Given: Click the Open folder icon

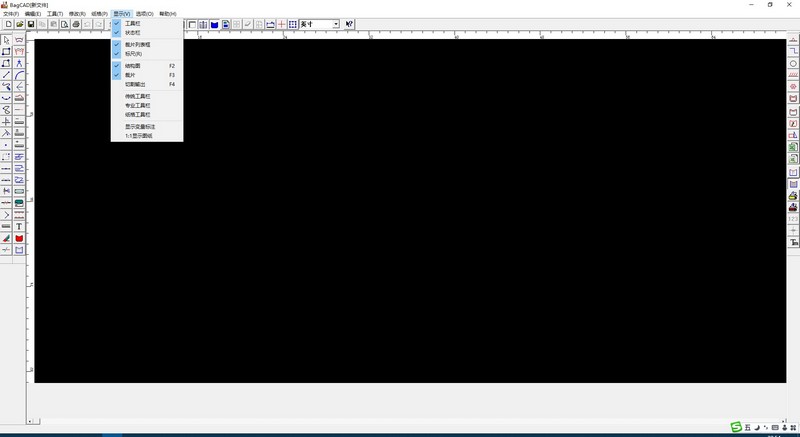Looking at the screenshot, I should tap(19, 24).
